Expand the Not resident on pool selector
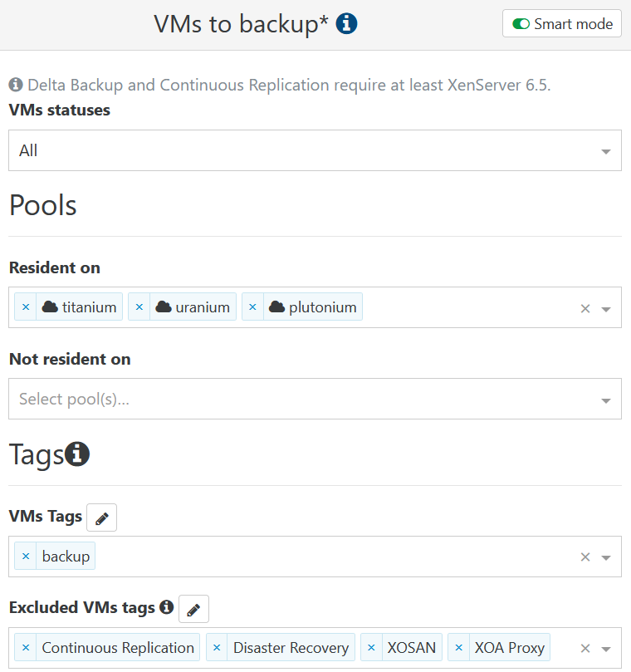Image resolution: width=631 pixels, height=672 pixels. 605,398
